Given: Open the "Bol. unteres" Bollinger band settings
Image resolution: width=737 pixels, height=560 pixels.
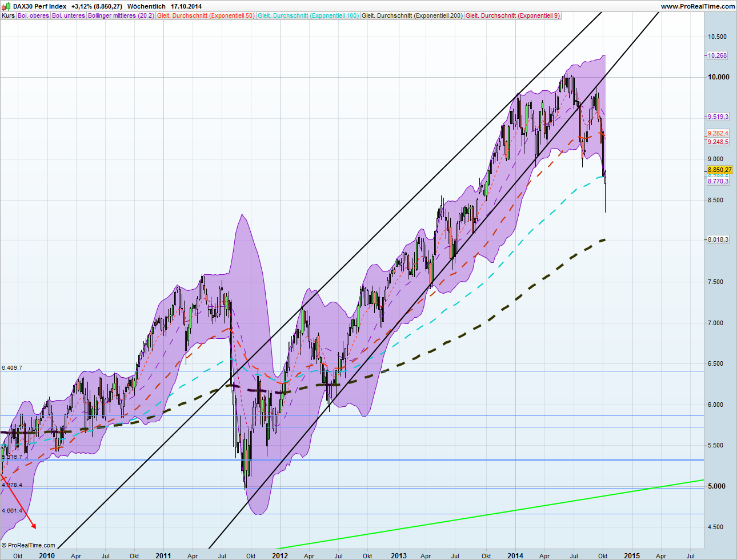Looking at the screenshot, I should tap(68, 15).
